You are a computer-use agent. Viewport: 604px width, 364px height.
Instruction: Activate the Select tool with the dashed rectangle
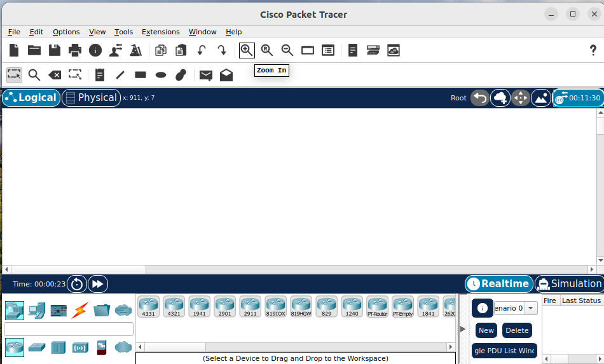click(x=14, y=75)
